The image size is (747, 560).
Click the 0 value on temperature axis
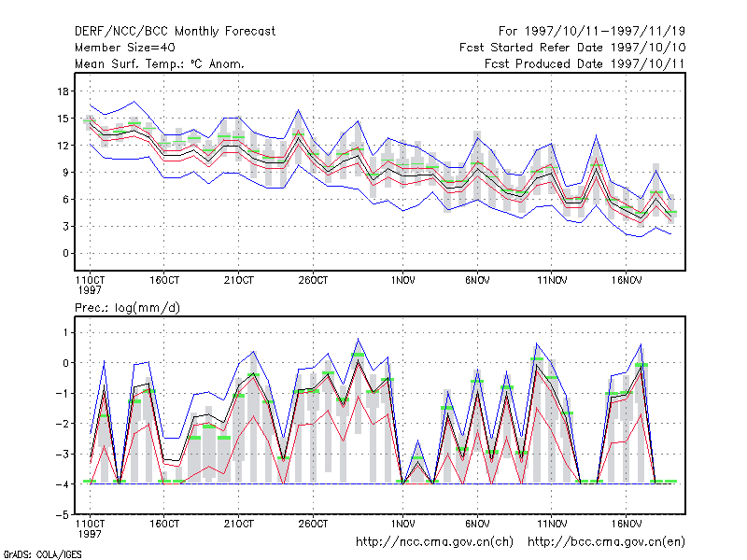(x=65, y=253)
